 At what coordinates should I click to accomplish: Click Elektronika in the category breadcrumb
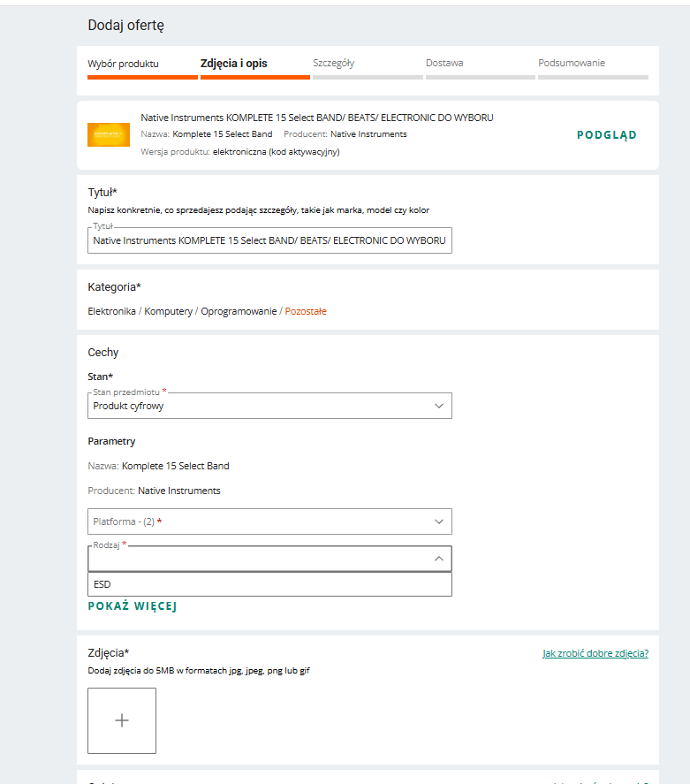coord(111,311)
